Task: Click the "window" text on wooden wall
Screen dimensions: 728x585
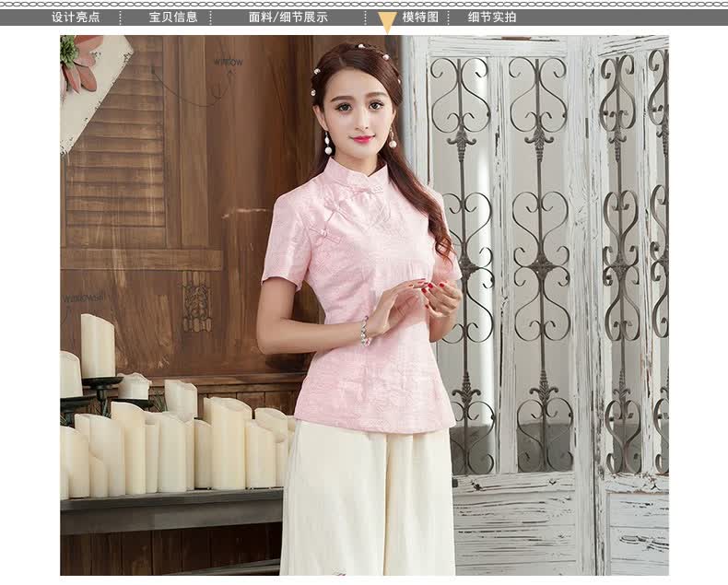Action: pyautogui.click(x=229, y=62)
